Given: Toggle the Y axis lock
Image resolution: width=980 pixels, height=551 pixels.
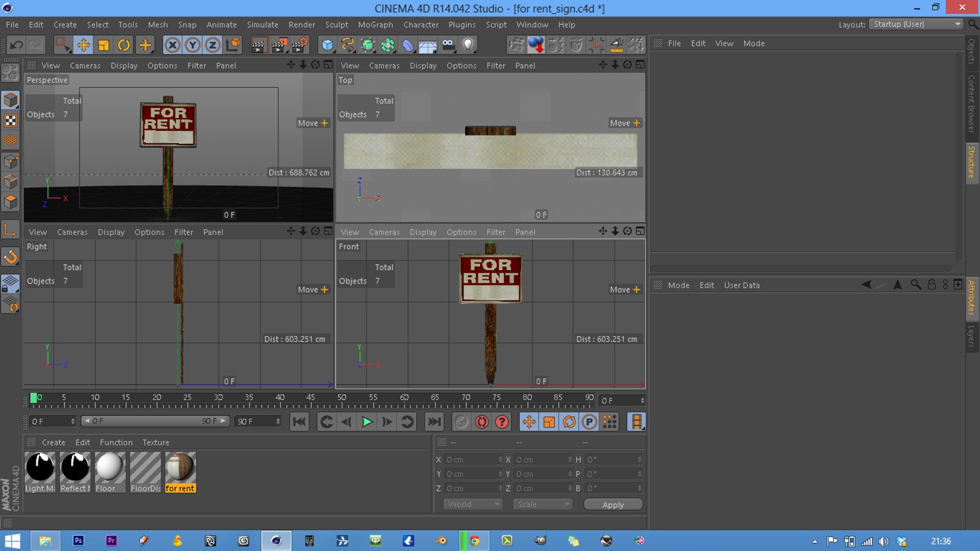Looking at the screenshot, I should (x=192, y=45).
